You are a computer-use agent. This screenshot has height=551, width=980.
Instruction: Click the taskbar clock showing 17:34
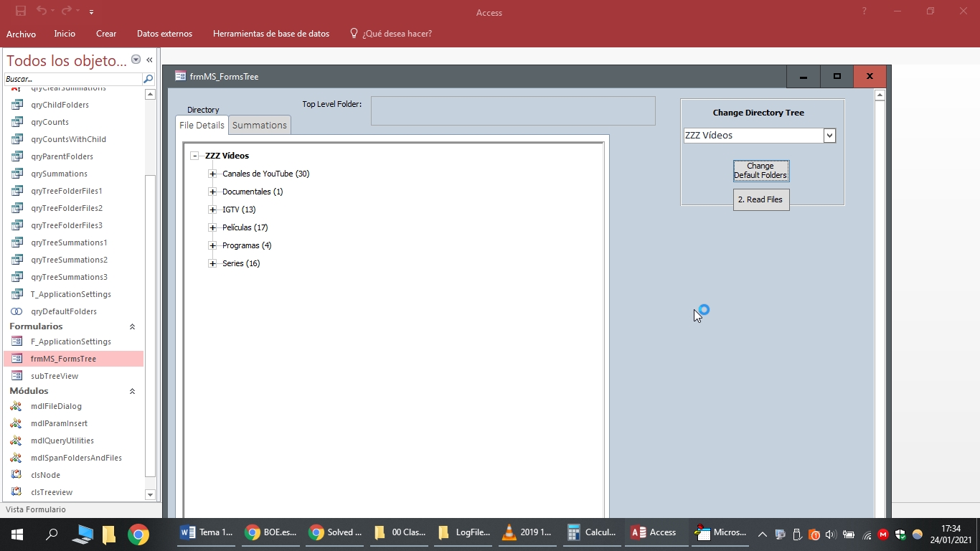951,534
